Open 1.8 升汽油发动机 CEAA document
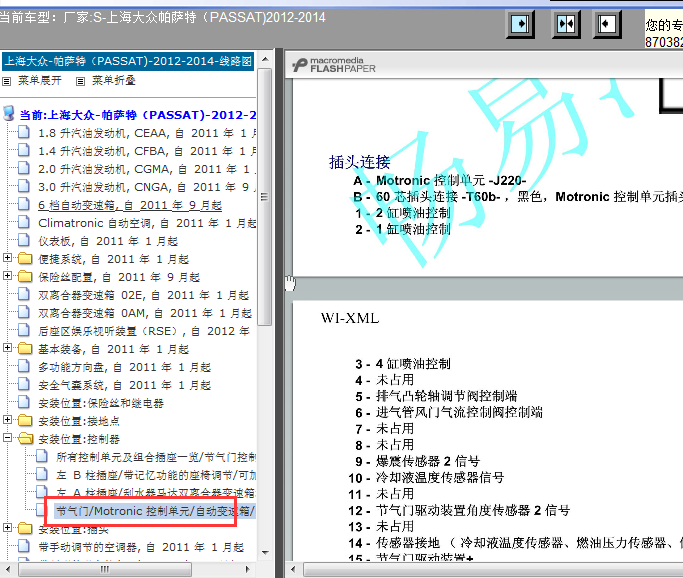The width and height of the screenshot is (683, 578). [x=147, y=133]
